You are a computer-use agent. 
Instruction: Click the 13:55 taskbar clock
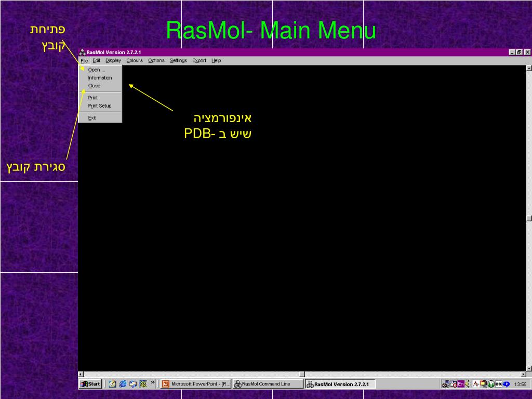[x=520, y=384]
